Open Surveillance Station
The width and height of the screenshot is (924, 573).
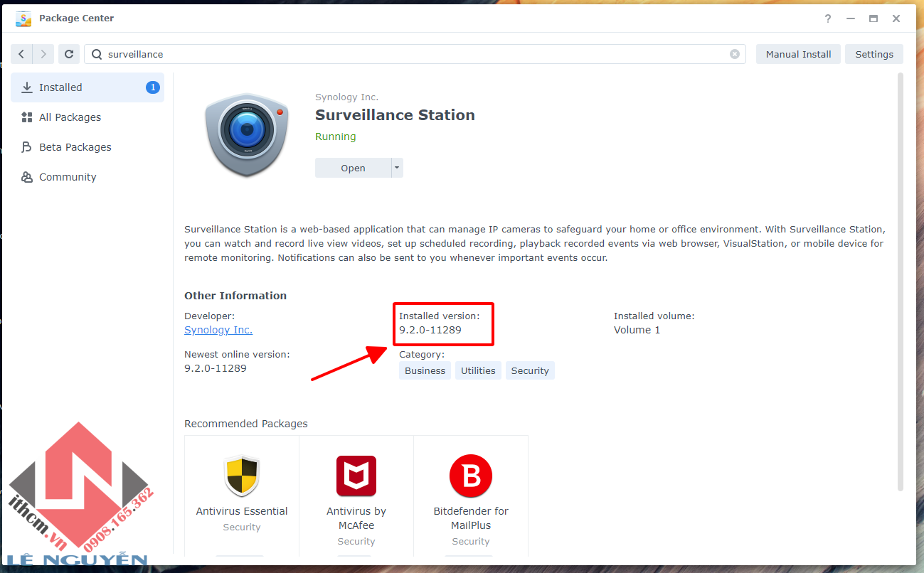click(x=353, y=168)
